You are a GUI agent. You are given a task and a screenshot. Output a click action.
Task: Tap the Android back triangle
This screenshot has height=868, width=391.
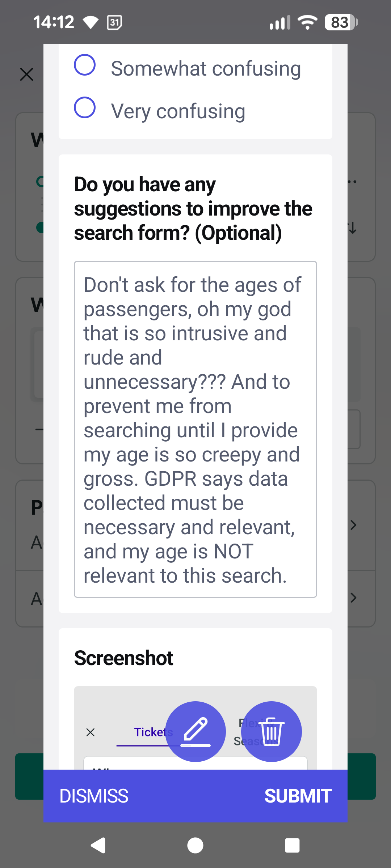pos(98,845)
